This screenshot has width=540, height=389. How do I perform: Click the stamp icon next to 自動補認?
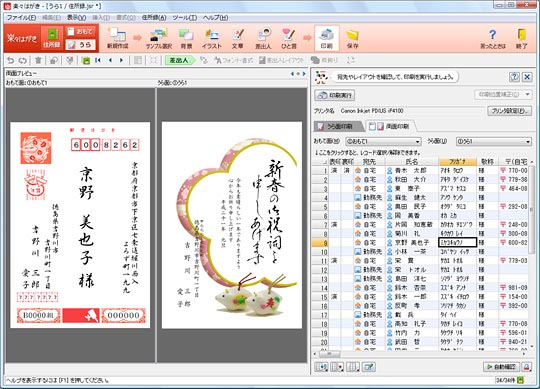coord(526,367)
